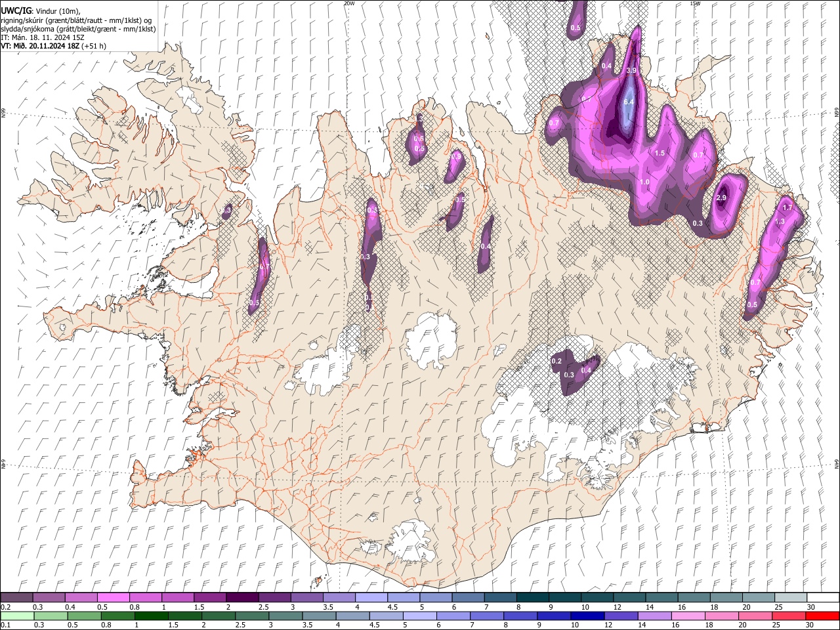
Task: Select snow scale swatch between 0.5 and 0.8
Action: coord(113,597)
